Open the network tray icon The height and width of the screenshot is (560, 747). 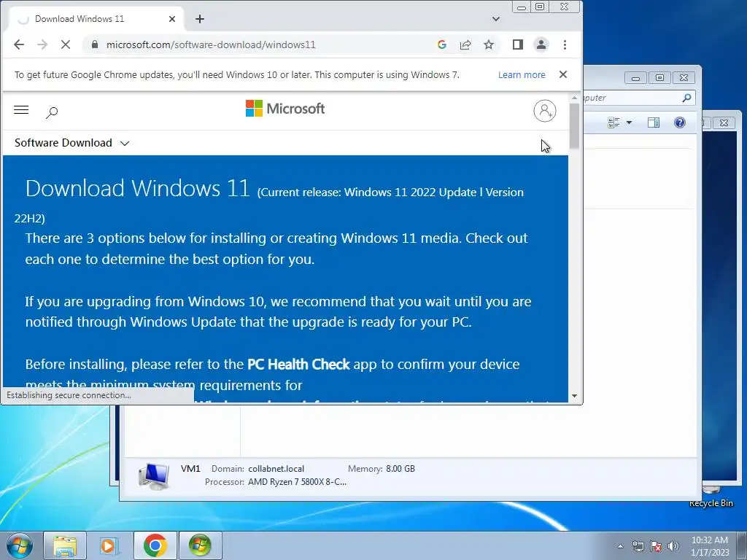point(638,546)
